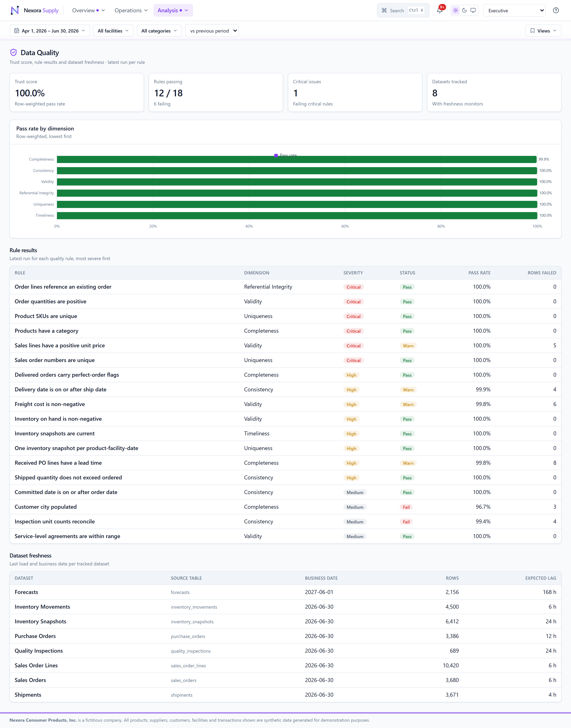Open the Overview menu
Screen dimensions: 571x728
89,10
